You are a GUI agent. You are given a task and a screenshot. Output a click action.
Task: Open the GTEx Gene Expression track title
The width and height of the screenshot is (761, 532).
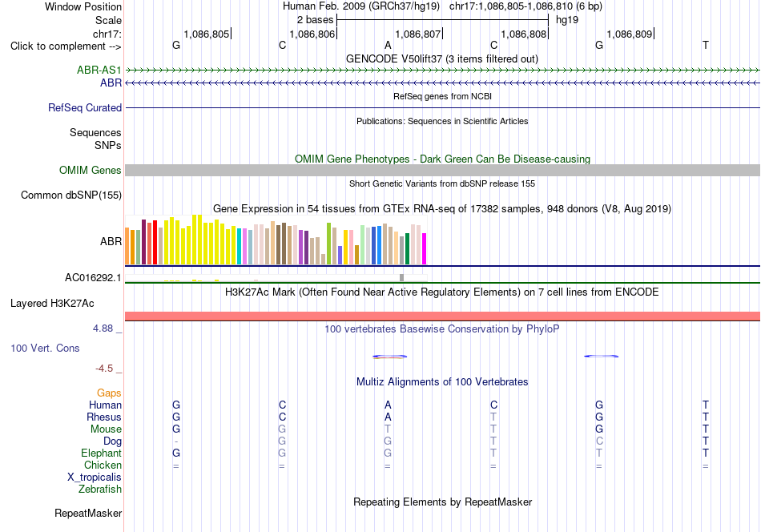point(442,209)
